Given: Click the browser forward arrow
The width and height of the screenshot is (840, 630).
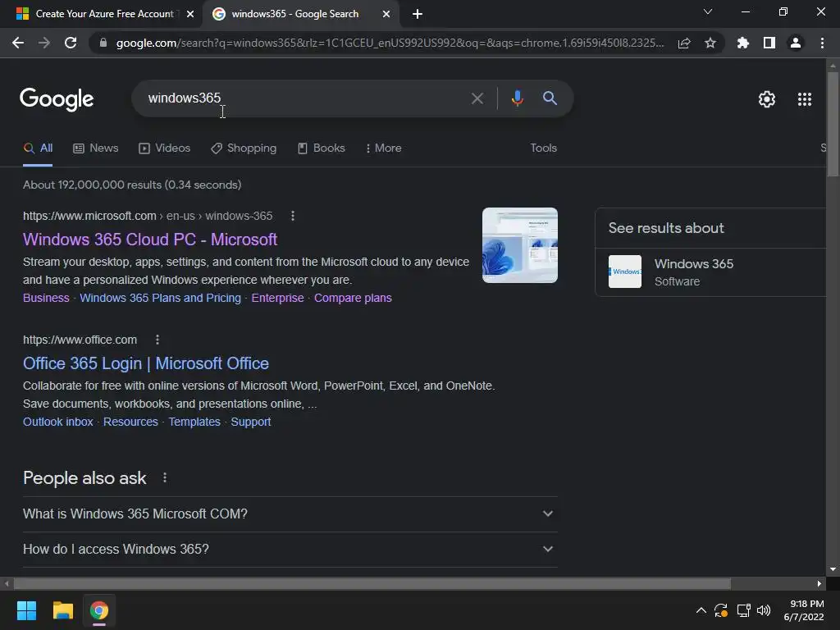Looking at the screenshot, I should pyautogui.click(x=44, y=43).
